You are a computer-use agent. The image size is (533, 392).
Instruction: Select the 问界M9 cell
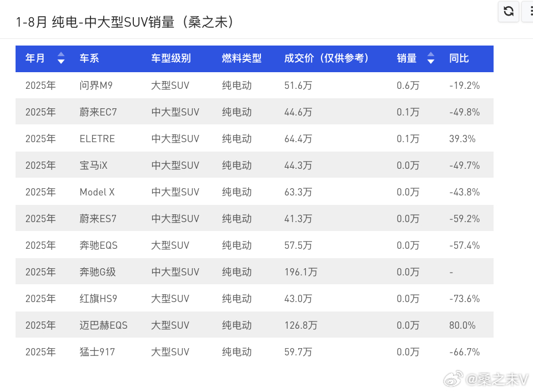point(96,86)
